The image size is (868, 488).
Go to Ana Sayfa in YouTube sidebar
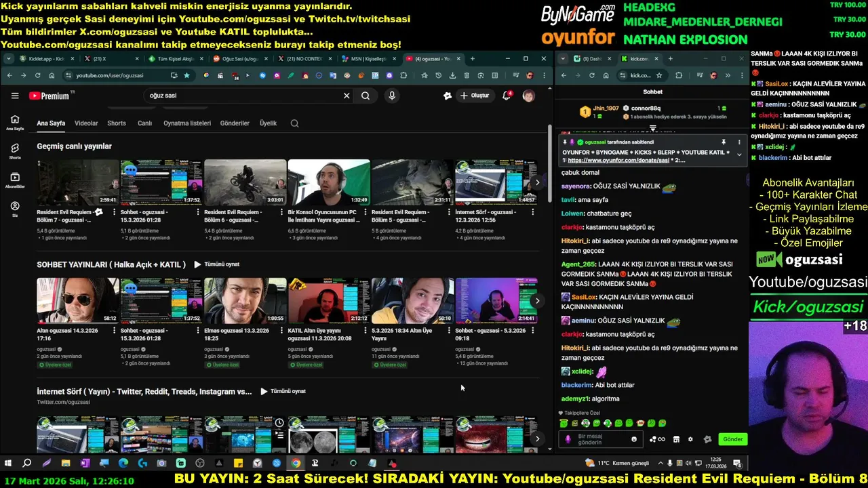coord(15,123)
